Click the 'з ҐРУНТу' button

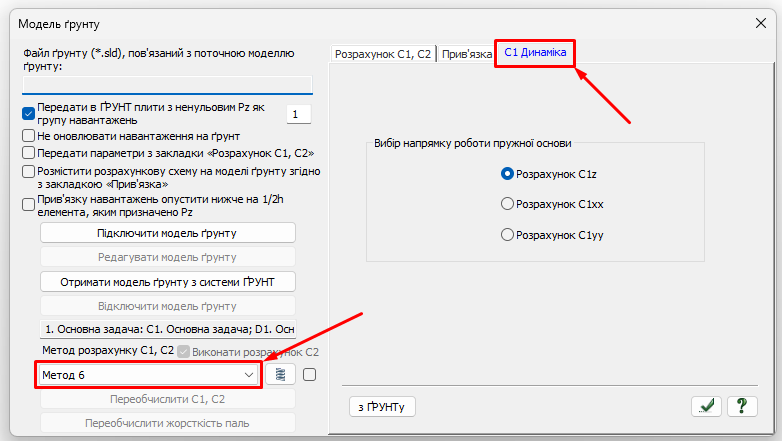pos(382,406)
